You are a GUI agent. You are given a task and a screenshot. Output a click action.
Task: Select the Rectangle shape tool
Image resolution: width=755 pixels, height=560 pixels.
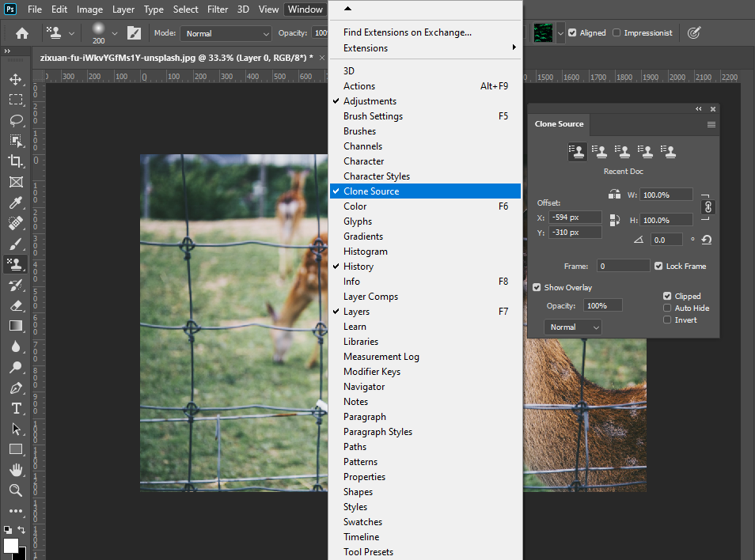16,449
